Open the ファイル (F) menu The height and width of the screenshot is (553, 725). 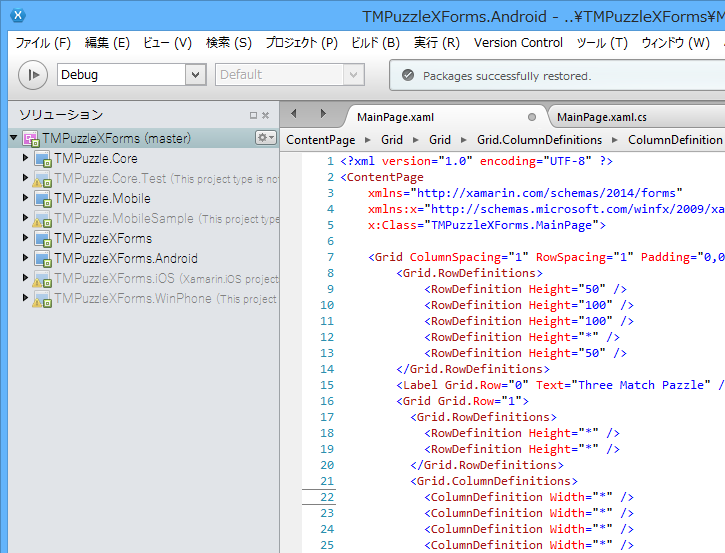[43, 43]
